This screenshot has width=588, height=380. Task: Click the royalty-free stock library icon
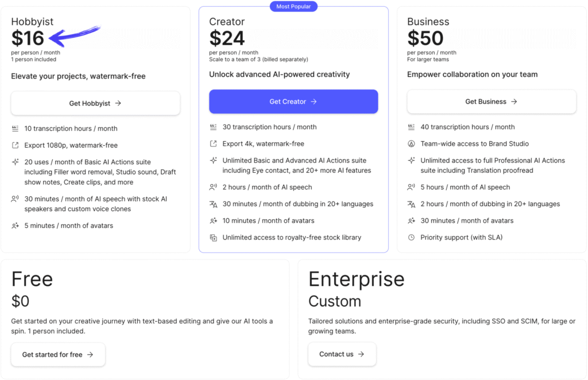click(213, 238)
